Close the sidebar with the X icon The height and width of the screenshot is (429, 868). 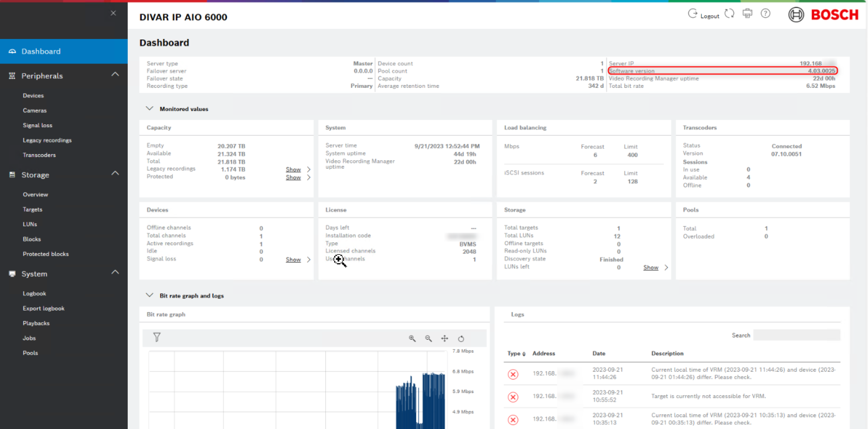113,13
